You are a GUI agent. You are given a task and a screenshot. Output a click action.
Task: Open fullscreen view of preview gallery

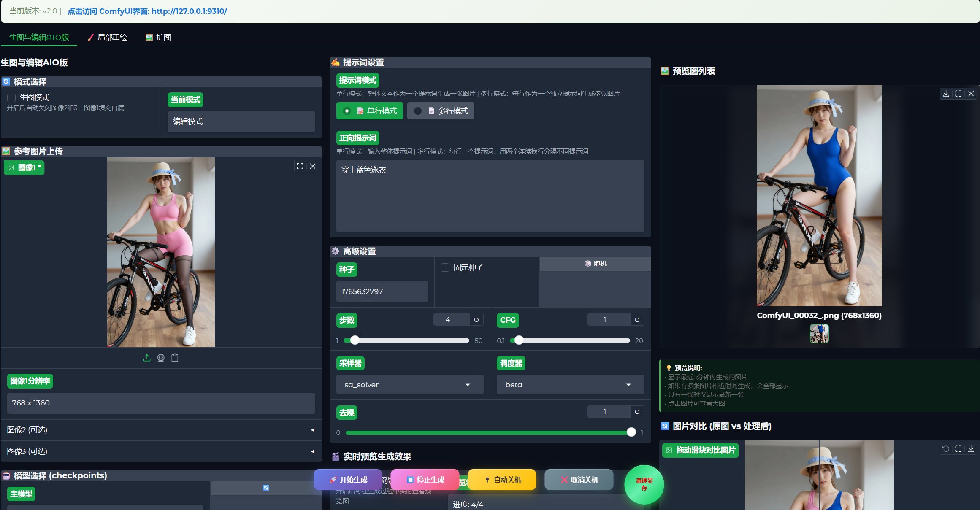[958, 94]
